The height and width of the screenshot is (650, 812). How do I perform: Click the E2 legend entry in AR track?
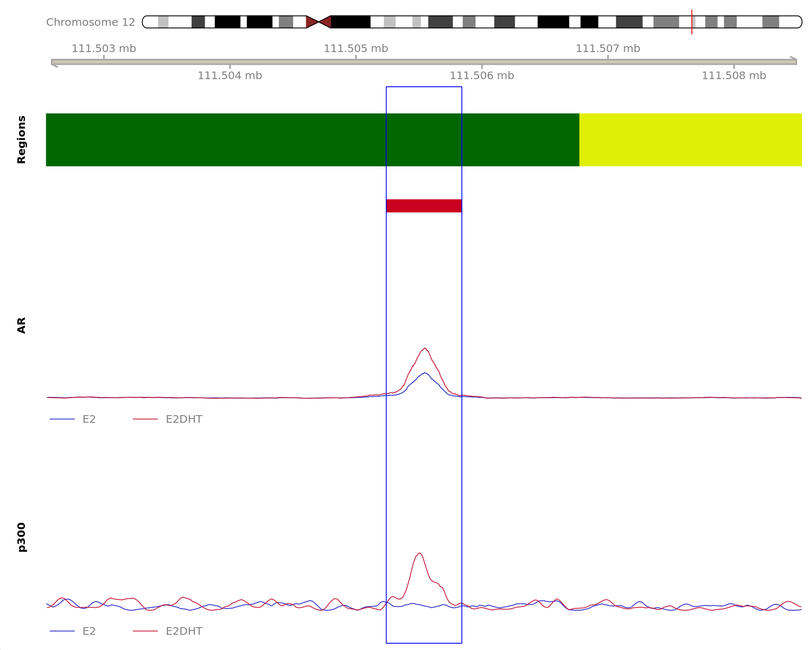click(x=73, y=419)
